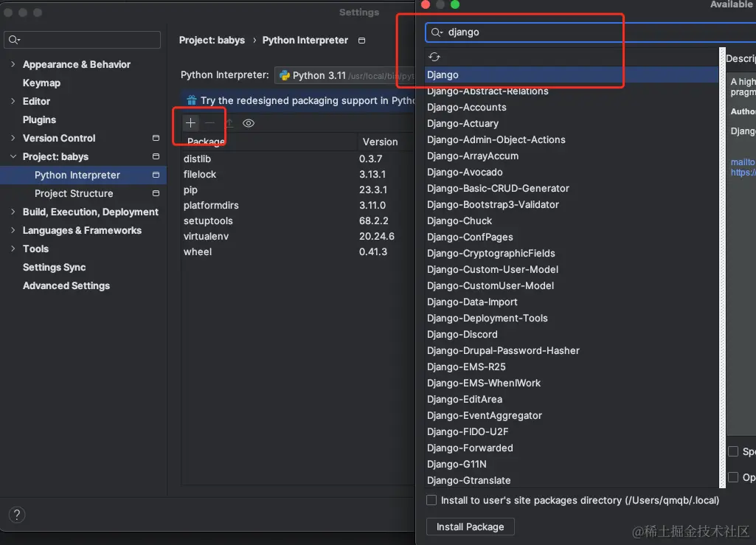Open Keymap settings page
756x545 pixels.
tap(41, 83)
